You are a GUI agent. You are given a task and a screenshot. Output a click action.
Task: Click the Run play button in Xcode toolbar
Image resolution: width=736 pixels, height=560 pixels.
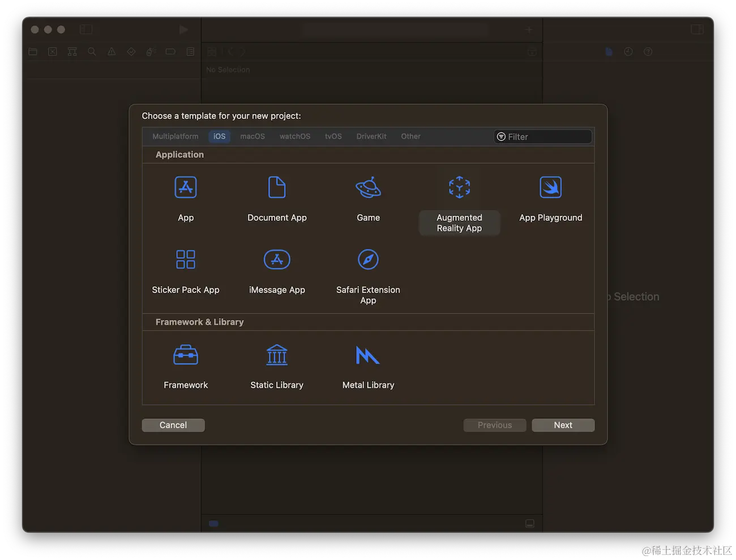click(x=183, y=29)
